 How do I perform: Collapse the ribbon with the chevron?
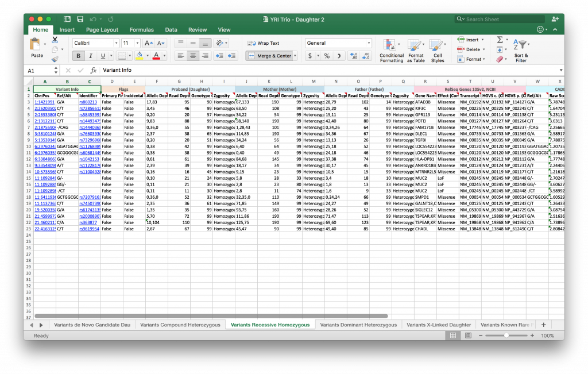(x=555, y=30)
